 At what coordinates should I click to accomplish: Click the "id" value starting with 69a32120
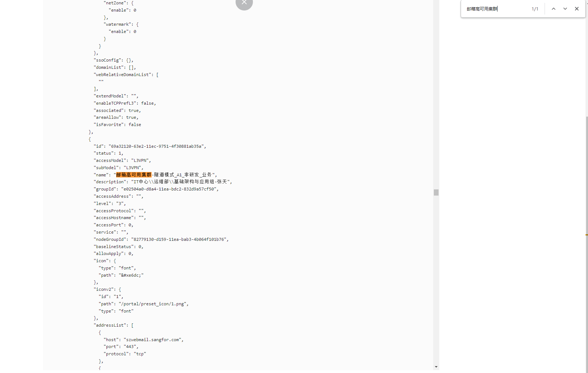pos(157,146)
